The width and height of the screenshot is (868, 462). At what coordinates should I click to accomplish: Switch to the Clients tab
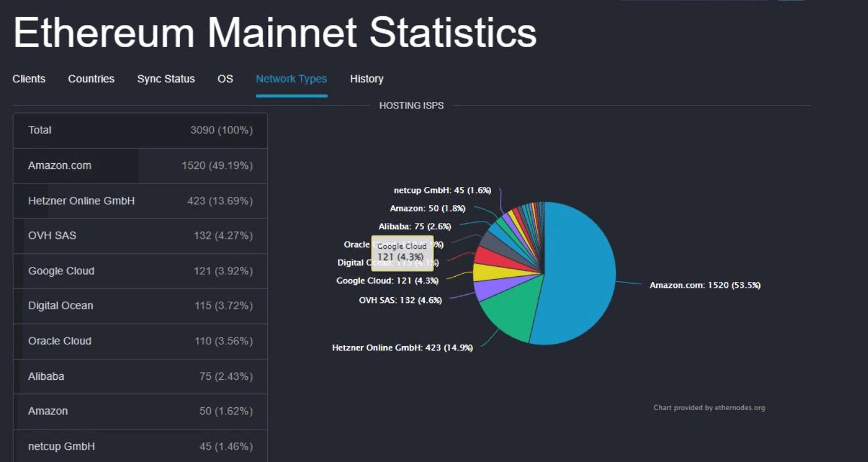(29, 79)
